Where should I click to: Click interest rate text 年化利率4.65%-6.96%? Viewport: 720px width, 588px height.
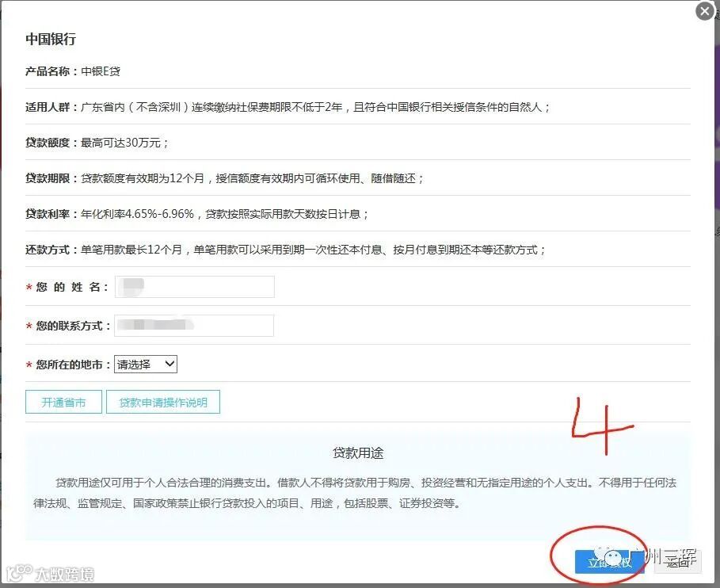pos(137,214)
